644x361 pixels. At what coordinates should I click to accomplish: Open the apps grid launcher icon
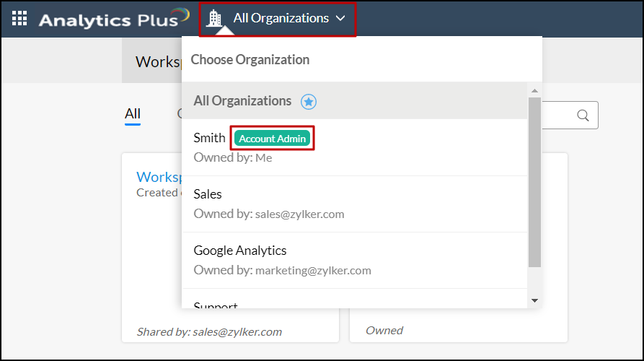[19, 18]
